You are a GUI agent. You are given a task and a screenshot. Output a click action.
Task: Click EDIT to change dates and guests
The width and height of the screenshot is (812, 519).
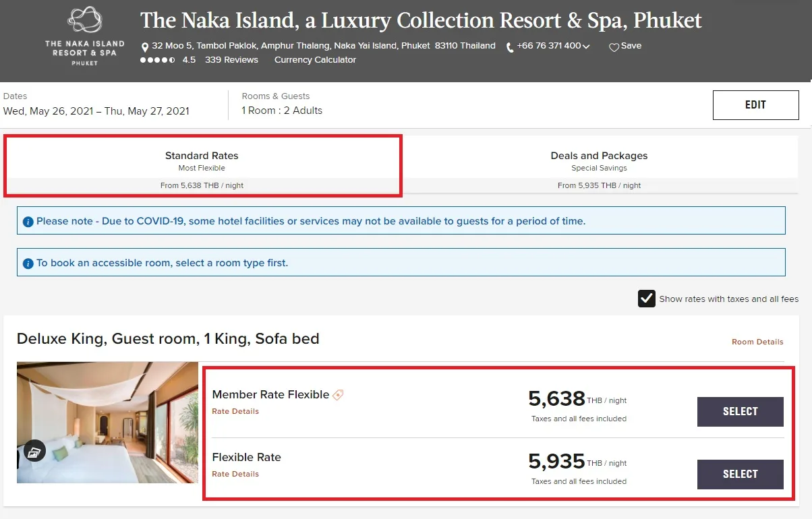[x=756, y=105]
